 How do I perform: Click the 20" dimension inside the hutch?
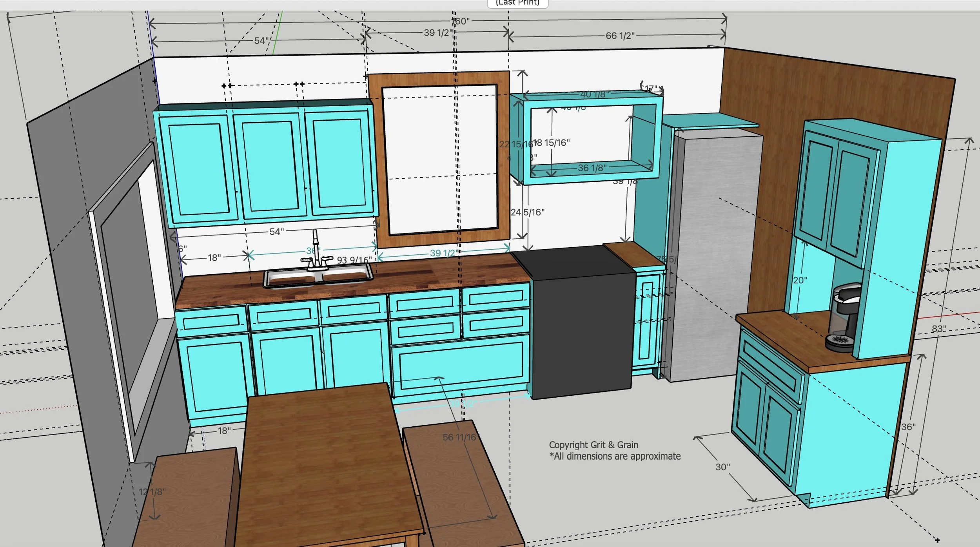tap(800, 281)
